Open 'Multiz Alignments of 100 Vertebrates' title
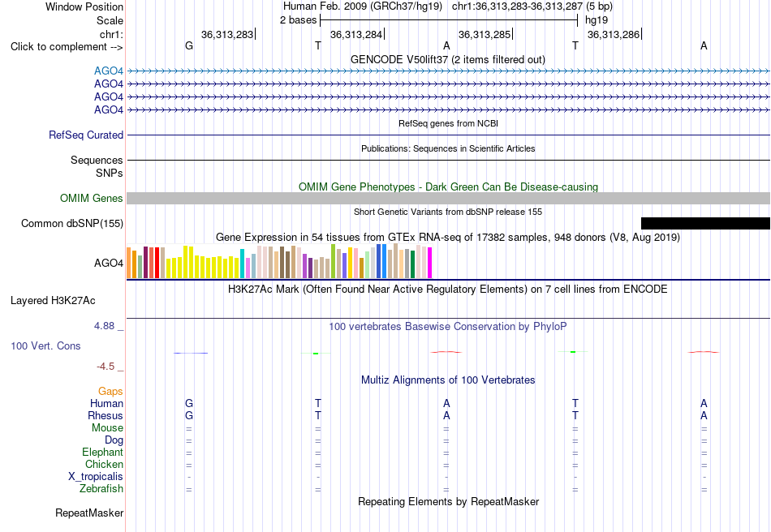The height and width of the screenshot is (532, 771). tap(448, 380)
